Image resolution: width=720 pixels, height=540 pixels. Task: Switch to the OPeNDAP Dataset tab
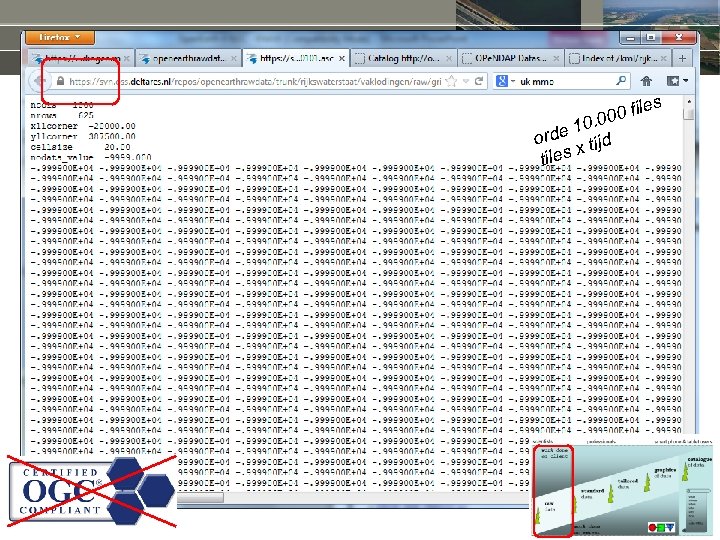tap(511, 58)
